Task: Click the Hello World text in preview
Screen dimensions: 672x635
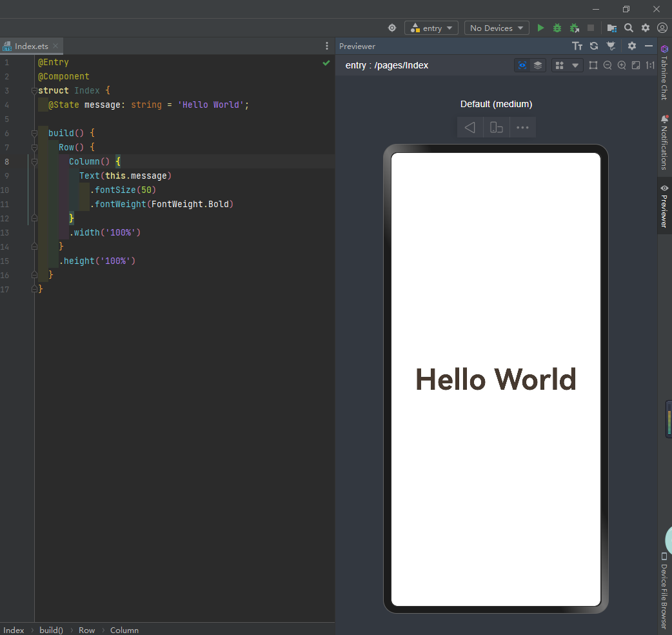Action: [x=496, y=379]
